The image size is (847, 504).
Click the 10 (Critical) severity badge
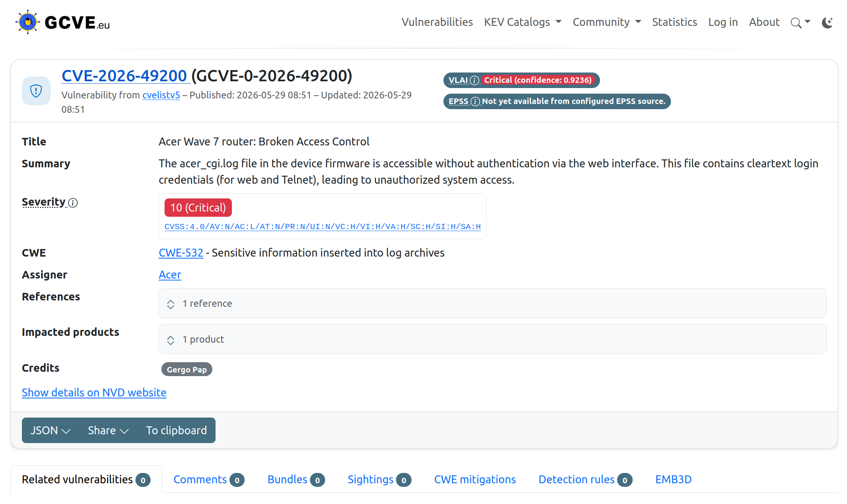[198, 208]
